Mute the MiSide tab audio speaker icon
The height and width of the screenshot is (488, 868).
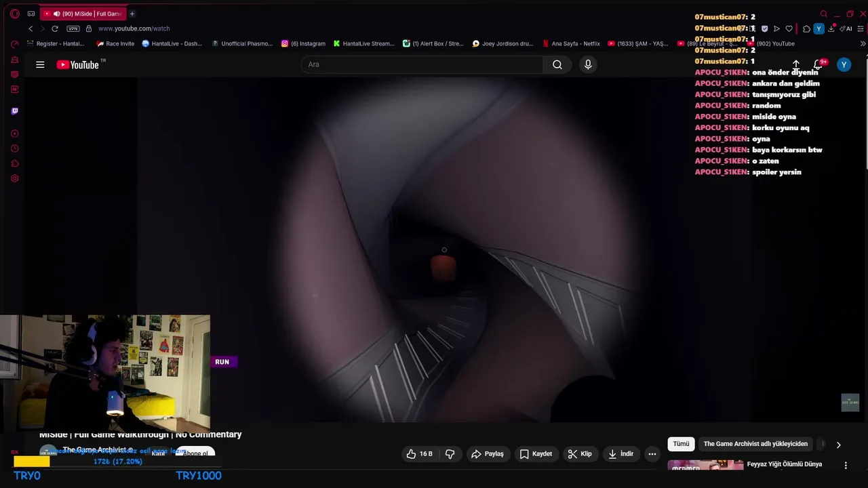tap(56, 14)
